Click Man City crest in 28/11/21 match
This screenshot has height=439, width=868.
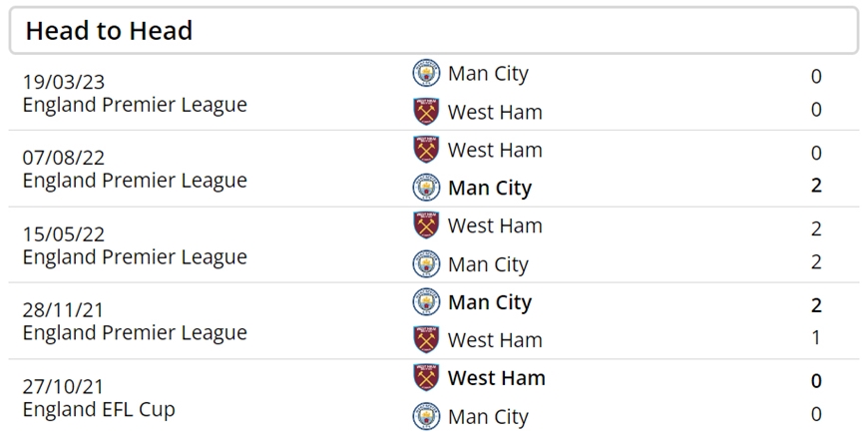426,301
